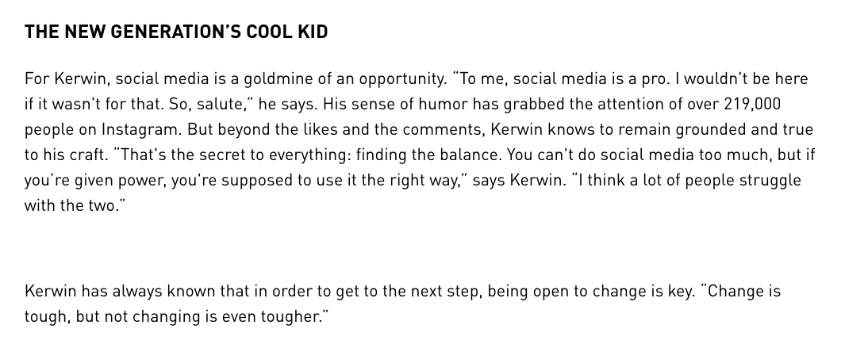Click "Kerwin" starting the second paragraph
The width and height of the screenshot is (868, 344).
(x=50, y=291)
